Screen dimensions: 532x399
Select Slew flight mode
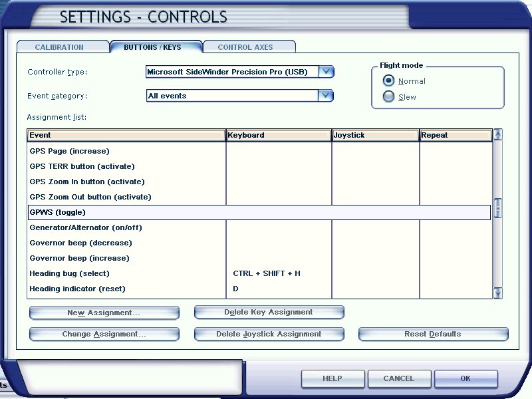tap(389, 97)
